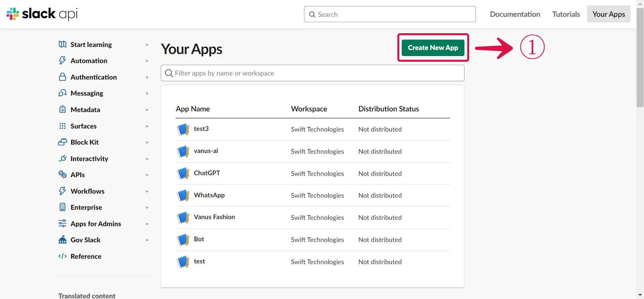Open the vanus-ai app link

(206, 151)
